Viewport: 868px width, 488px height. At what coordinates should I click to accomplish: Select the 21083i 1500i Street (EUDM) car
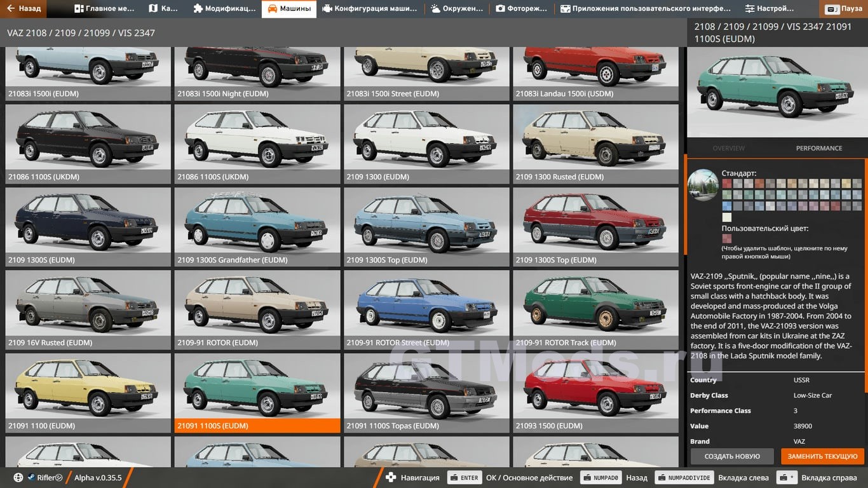pos(426,74)
